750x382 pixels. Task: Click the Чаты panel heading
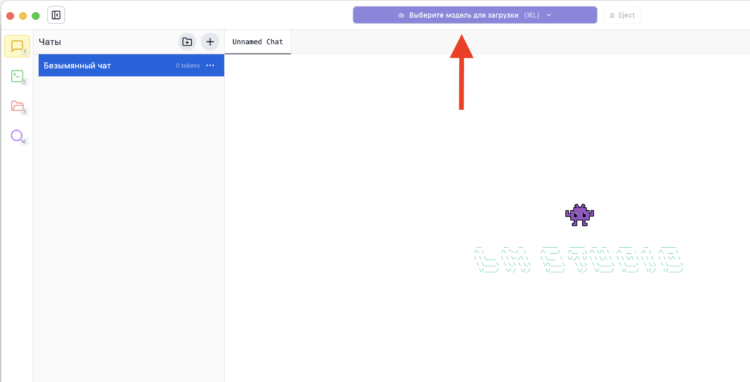point(50,42)
